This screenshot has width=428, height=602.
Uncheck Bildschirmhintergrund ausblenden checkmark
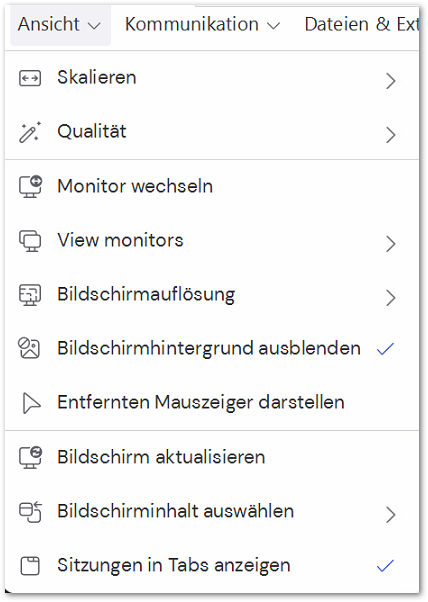(385, 349)
